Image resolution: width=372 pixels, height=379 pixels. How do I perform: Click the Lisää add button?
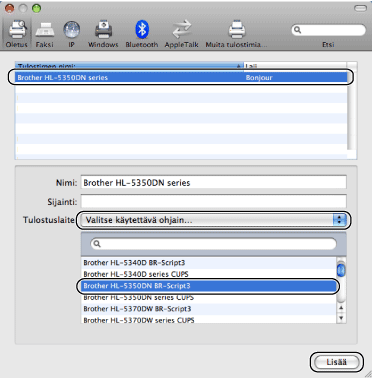tap(337, 362)
